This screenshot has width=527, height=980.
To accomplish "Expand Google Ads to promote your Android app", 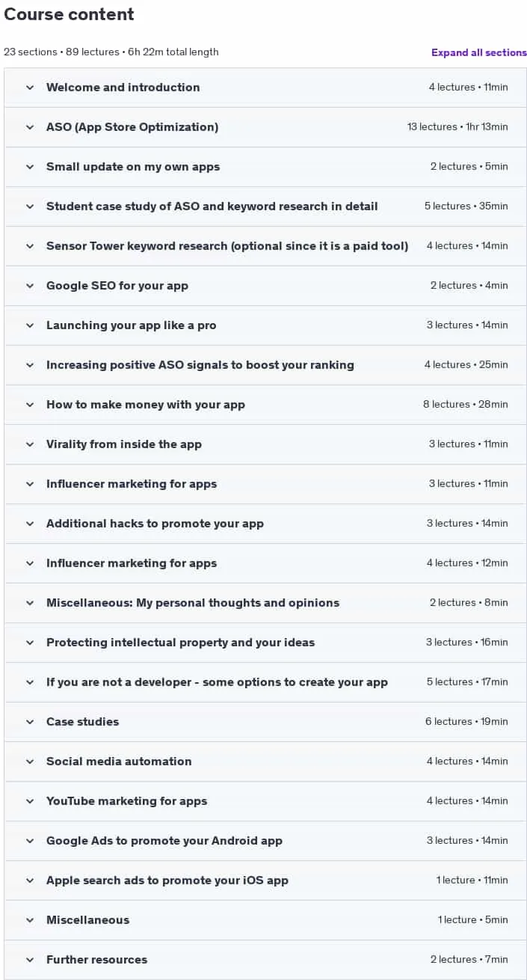I will click(x=265, y=841).
